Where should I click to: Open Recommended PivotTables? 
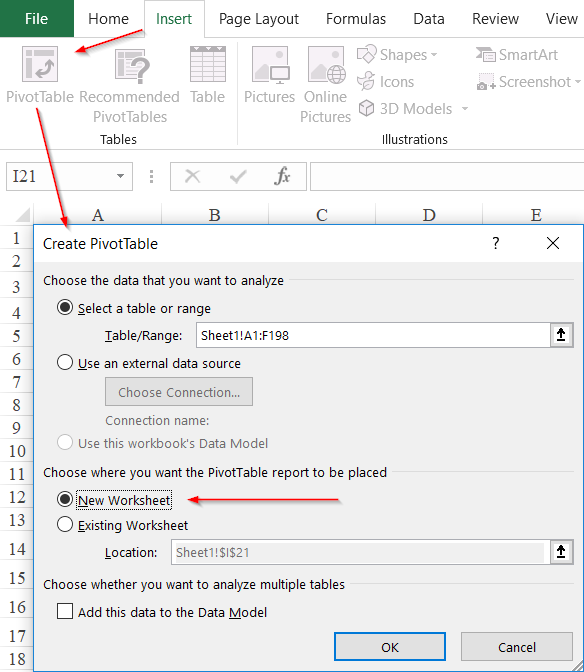pyautogui.click(x=129, y=86)
